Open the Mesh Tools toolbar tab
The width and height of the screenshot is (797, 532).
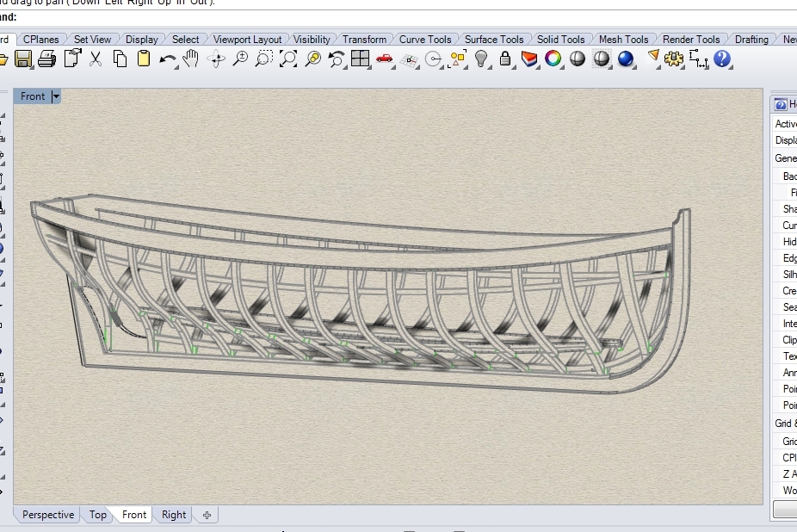coord(623,40)
